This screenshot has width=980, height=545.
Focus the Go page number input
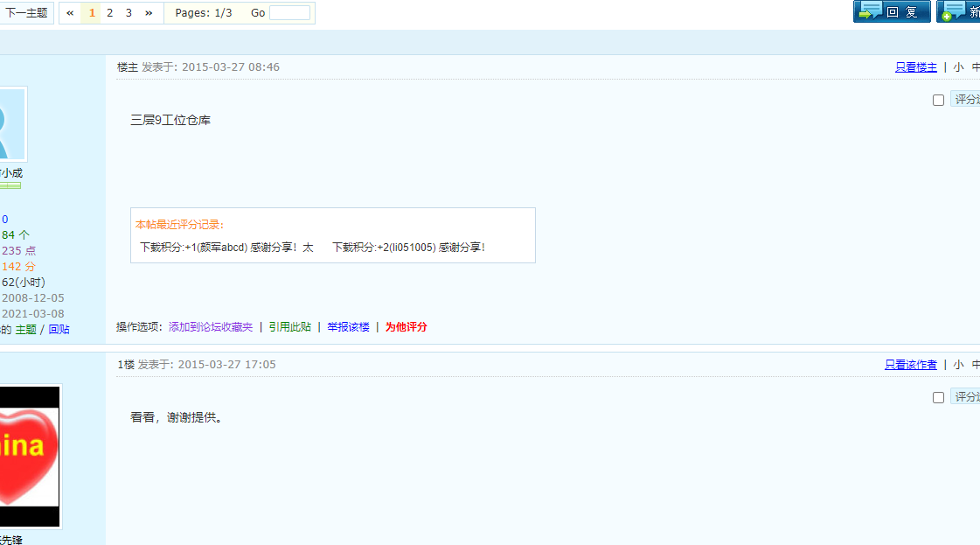289,13
